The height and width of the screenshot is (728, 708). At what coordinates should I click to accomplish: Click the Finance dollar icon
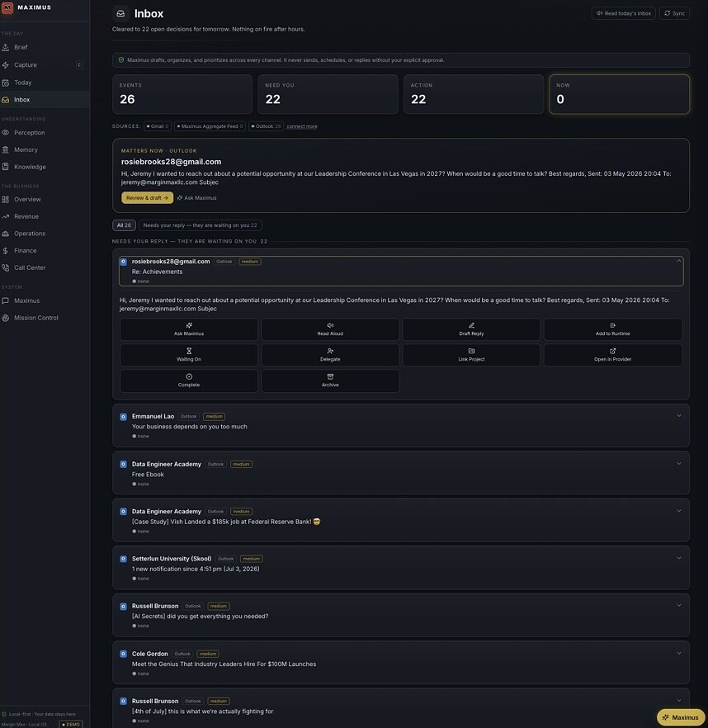pyautogui.click(x=6, y=251)
